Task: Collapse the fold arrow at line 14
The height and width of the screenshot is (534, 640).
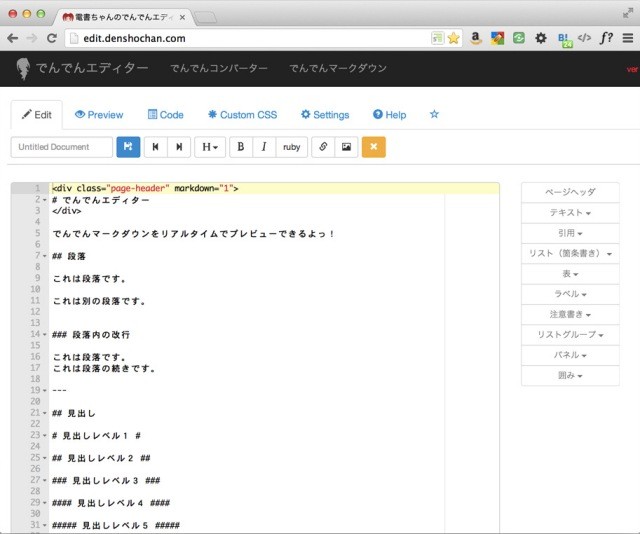Action: point(44,335)
